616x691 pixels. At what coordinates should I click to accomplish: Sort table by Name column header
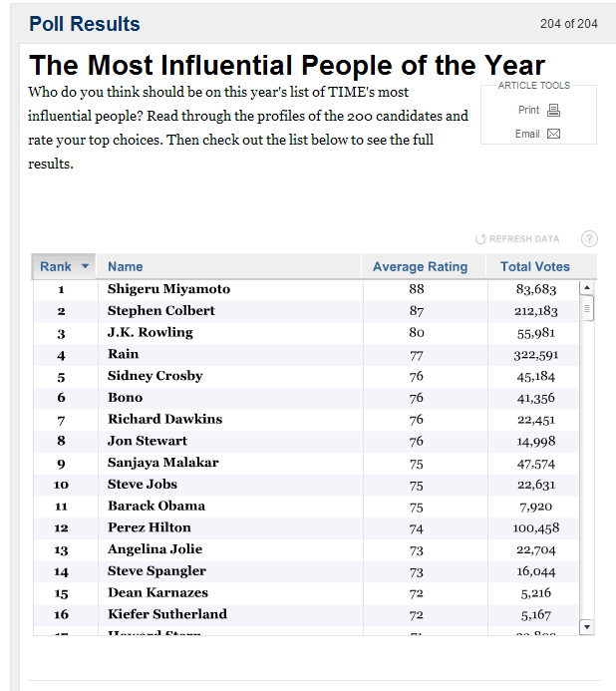pyautogui.click(x=126, y=266)
